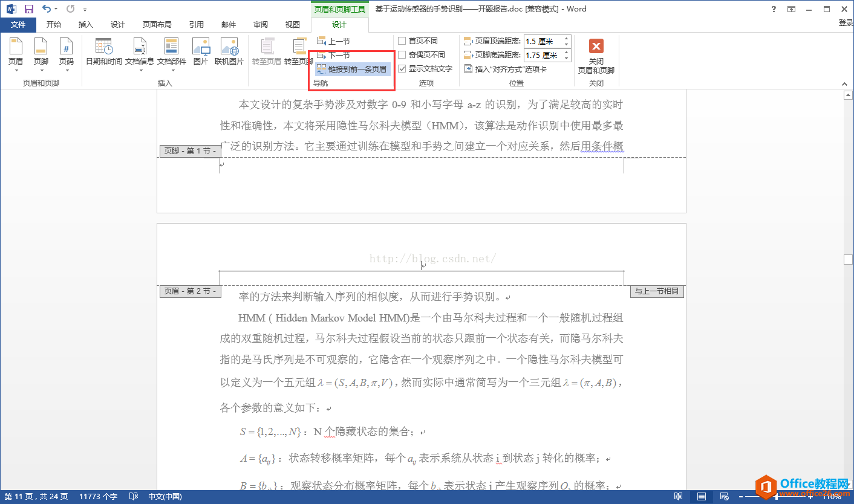Open the 文件 tab
The image size is (854, 504).
(18, 25)
